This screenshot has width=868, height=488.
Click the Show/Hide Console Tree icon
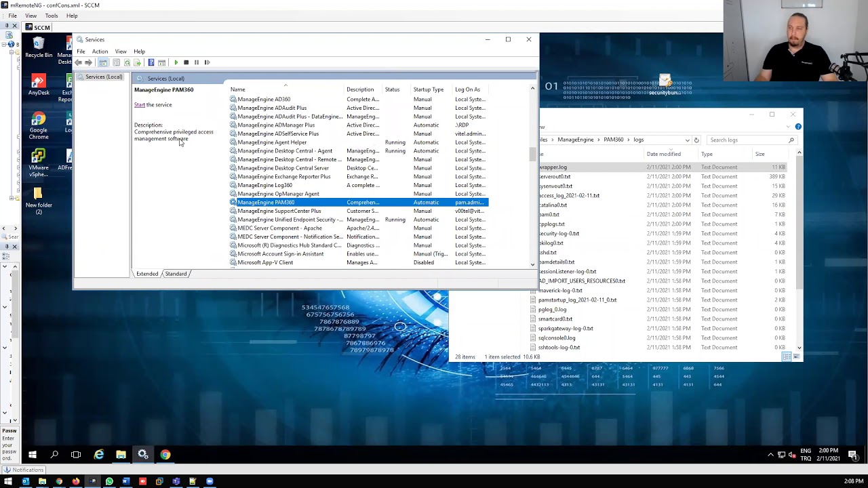point(103,62)
